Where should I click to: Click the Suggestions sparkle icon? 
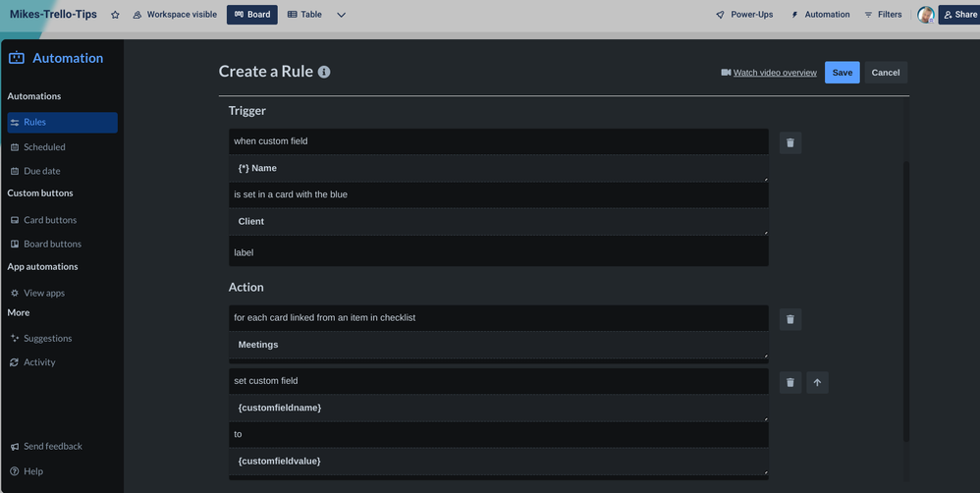(15, 338)
